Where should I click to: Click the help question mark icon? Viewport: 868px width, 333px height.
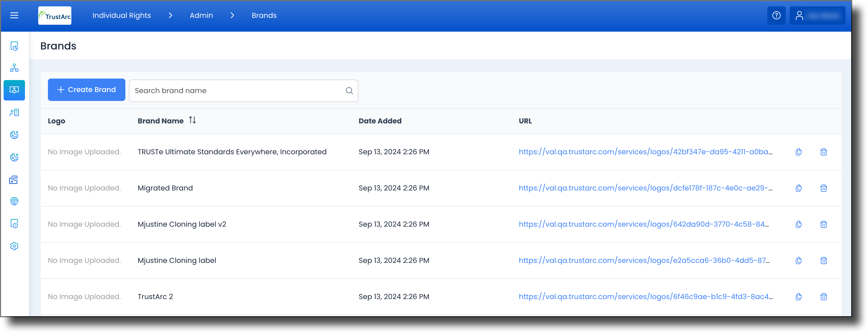pyautogui.click(x=776, y=16)
